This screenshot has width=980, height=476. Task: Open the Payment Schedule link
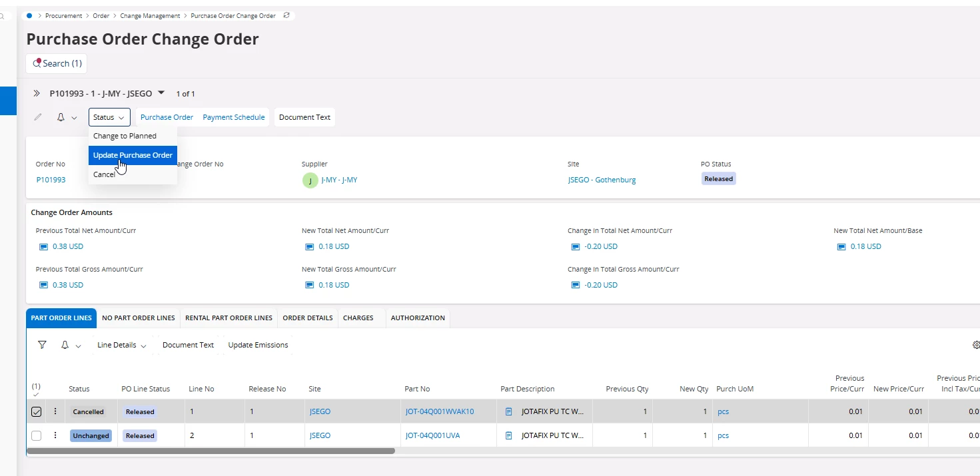[233, 117]
